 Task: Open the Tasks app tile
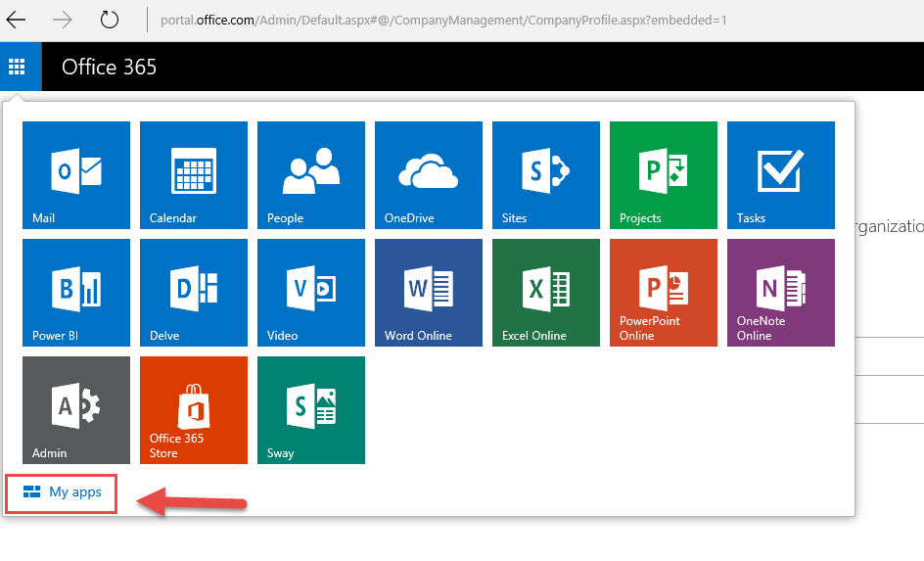point(781,175)
